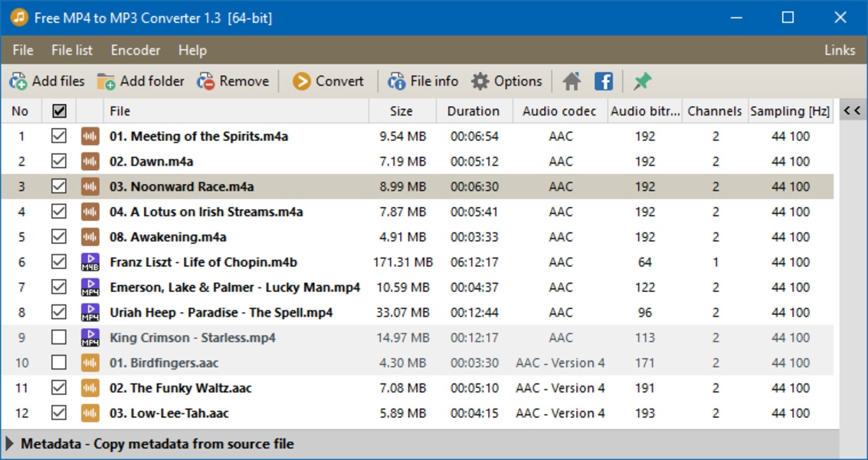Remove selected file using Remove icon
868x460 pixels.
[x=205, y=81]
